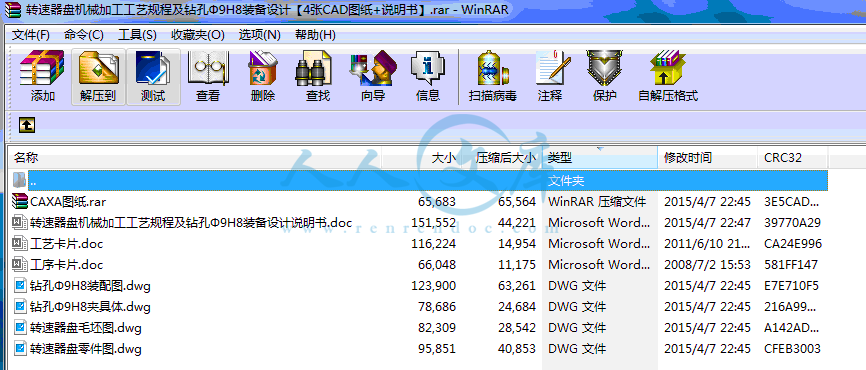
Task: Click the 添加 (Add) toolbar icon
Action: click(x=42, y=68)
